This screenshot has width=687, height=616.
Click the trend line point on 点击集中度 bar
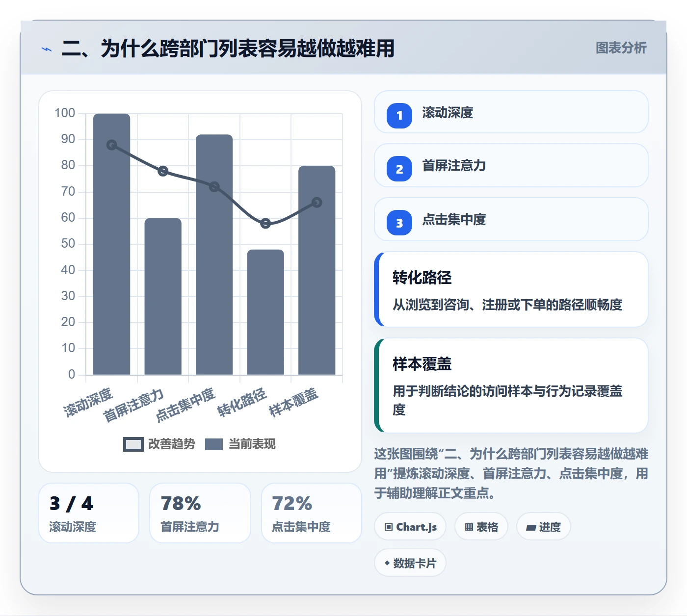(x=214, y=187)
